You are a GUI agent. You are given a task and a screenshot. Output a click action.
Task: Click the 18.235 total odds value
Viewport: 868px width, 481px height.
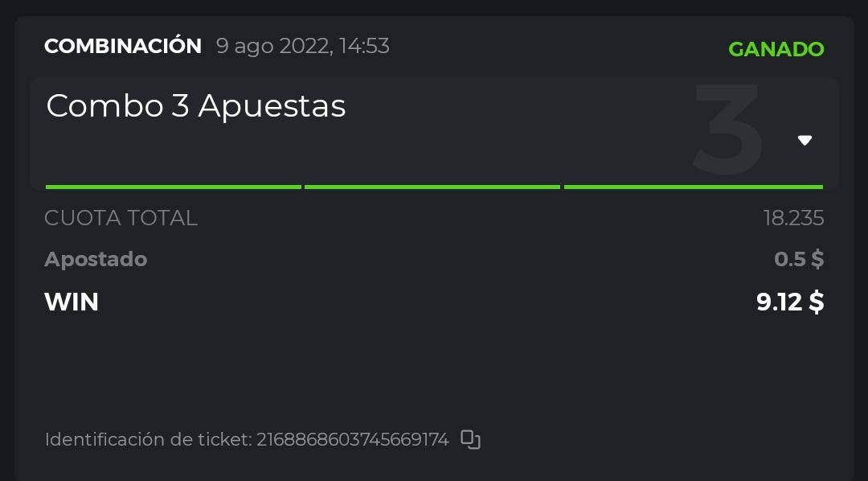coord(793,218)
